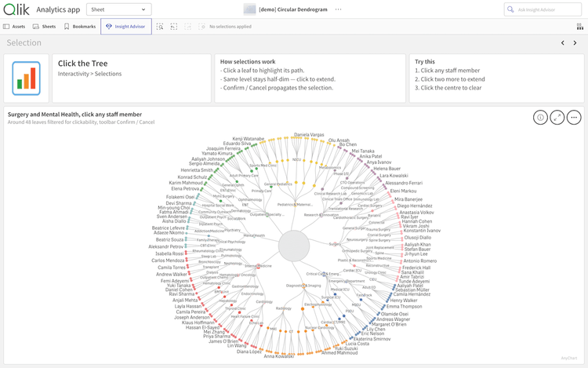The image size is (588, 368).
Task: Select staff member Ahmed Mahmoud
Action: (339, 352)
